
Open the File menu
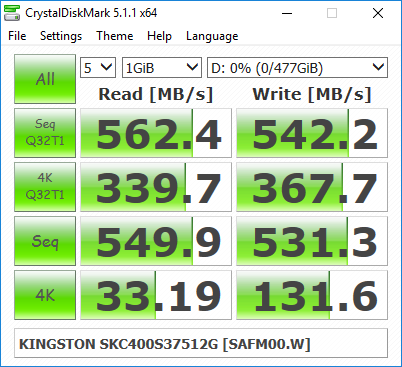[17, 36]
